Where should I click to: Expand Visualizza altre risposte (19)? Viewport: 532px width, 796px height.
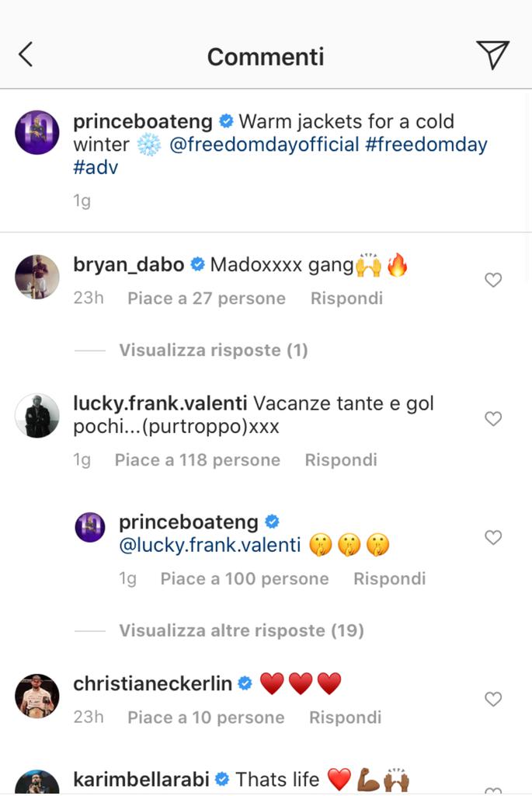pyautogui.click(x=242, y=630)
